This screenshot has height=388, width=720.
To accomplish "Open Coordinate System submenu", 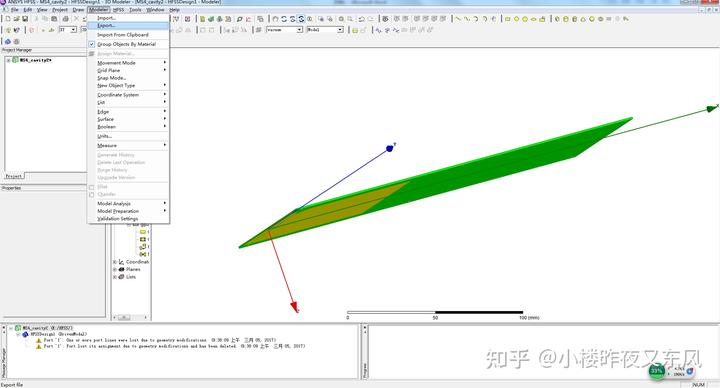I will [x=128, y=95].
